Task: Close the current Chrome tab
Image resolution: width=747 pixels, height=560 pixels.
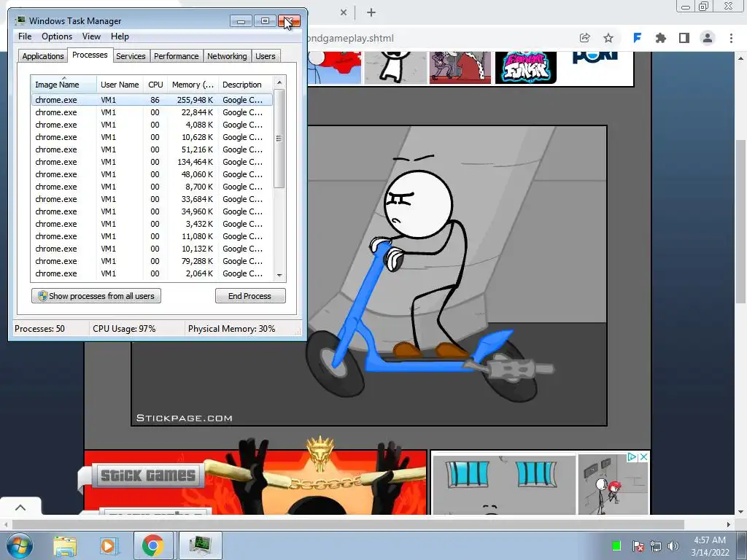Action: coord(343,13)
